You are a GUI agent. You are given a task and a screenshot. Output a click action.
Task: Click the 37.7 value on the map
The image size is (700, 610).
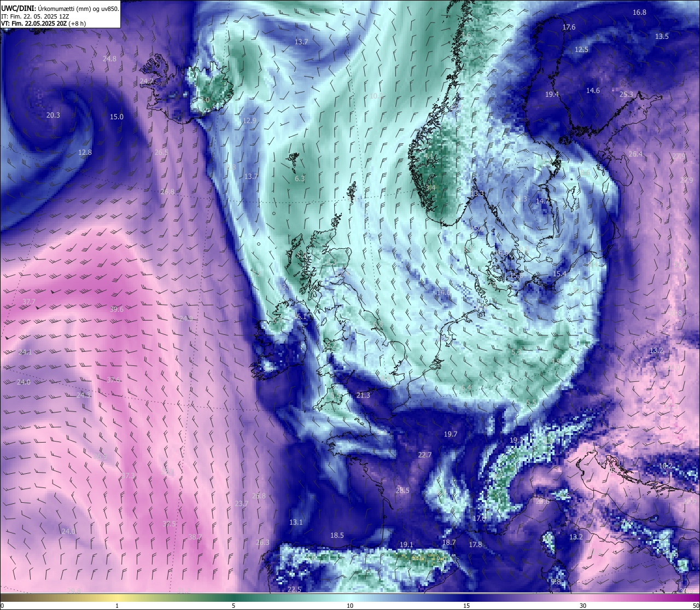tap(29, 302)
